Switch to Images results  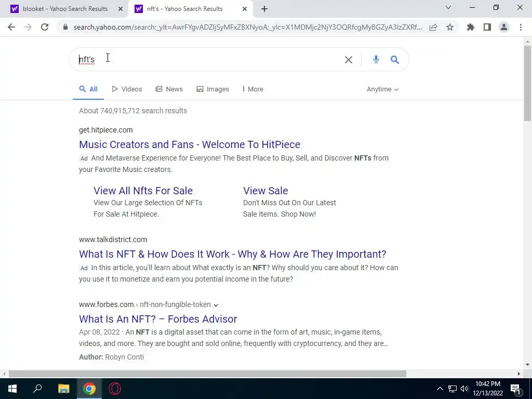point(212,89)
